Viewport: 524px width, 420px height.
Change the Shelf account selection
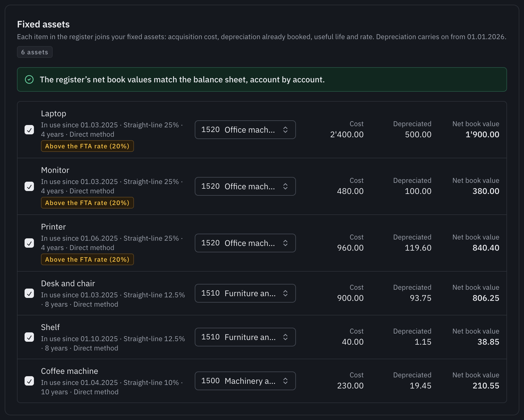(x=245, y=337)
